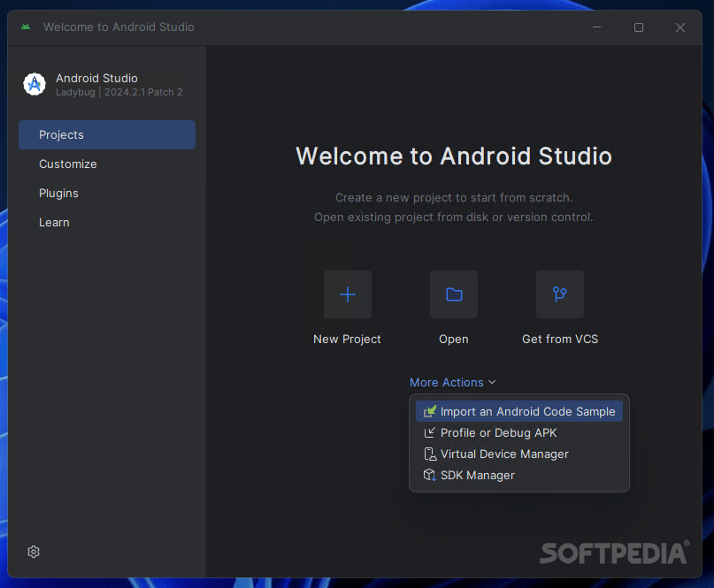The width and height of the screenshot is (714, 588).
Task: Open the SDK Manager via its icon
Action: click(430, 475)
